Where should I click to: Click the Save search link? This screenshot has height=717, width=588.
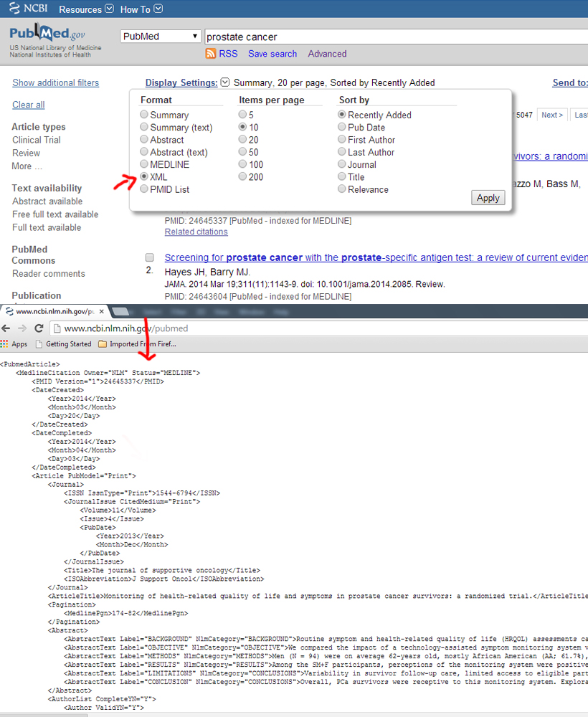(272, 54)
